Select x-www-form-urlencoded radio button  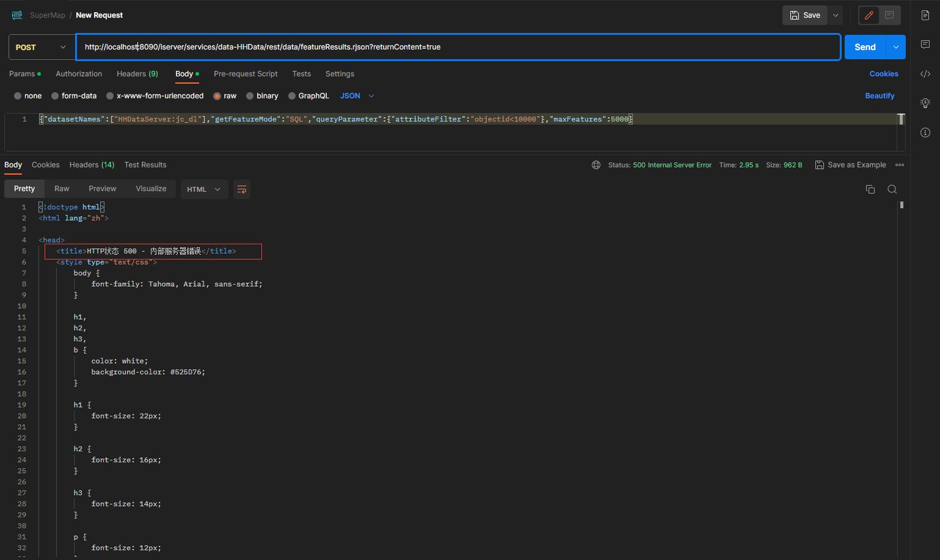[110, 96]
